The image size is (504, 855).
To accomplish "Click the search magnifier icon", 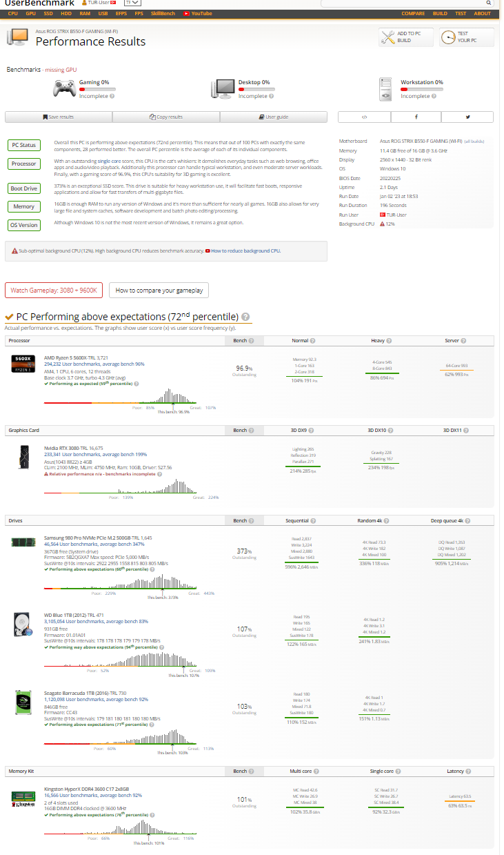I will pyautogui.click(x=489, y=3).
